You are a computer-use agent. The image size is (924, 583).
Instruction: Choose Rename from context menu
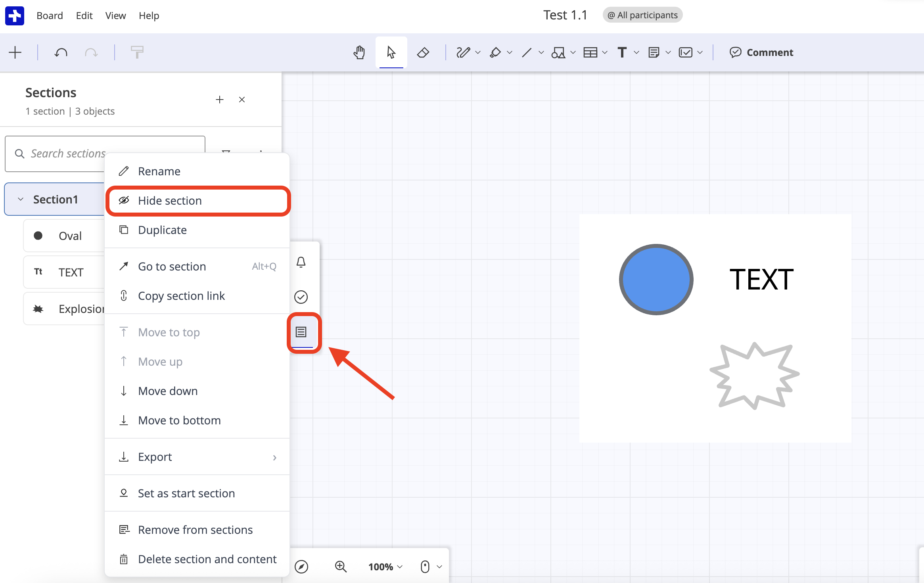point(197,171)
